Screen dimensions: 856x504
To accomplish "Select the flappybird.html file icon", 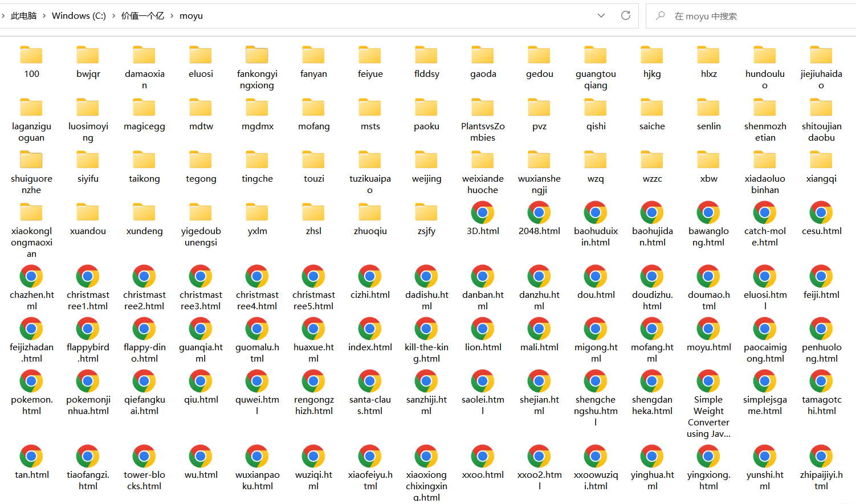I will coord(88,329).
